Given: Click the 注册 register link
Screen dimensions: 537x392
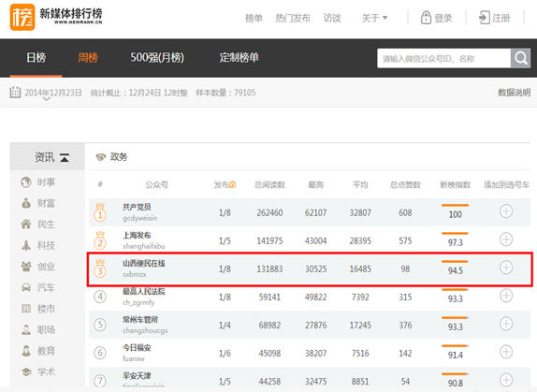Looking at the screenshot, I should (501, 18).
